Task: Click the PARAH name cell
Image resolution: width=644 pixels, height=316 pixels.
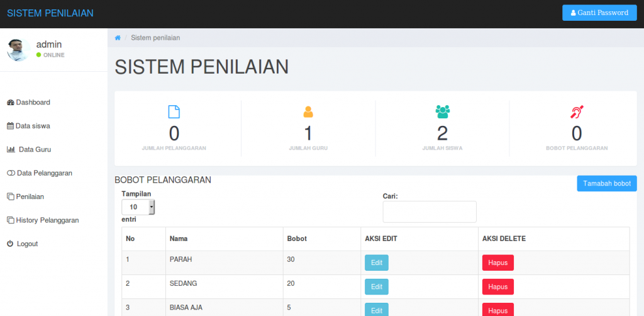Action: tap(225, 262)
